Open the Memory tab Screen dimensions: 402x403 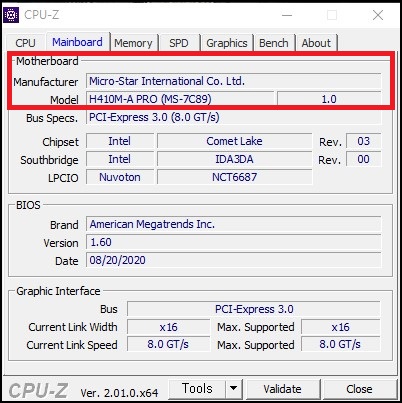coord(133,43)
